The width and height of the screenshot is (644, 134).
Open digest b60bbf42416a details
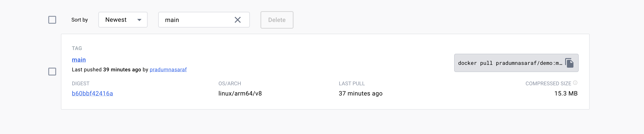tap(92, 93)
